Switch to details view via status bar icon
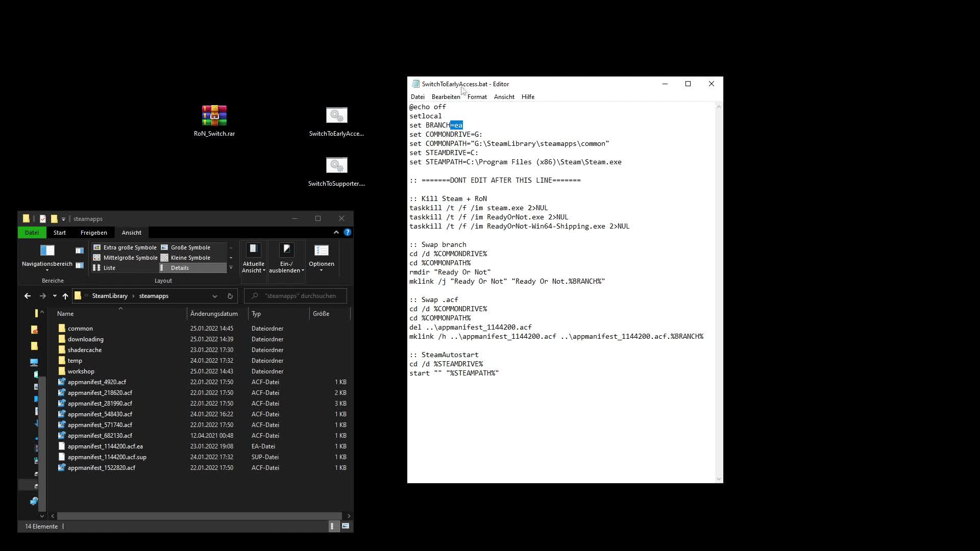This screenshot has height=551, width=980. (333, 526)
